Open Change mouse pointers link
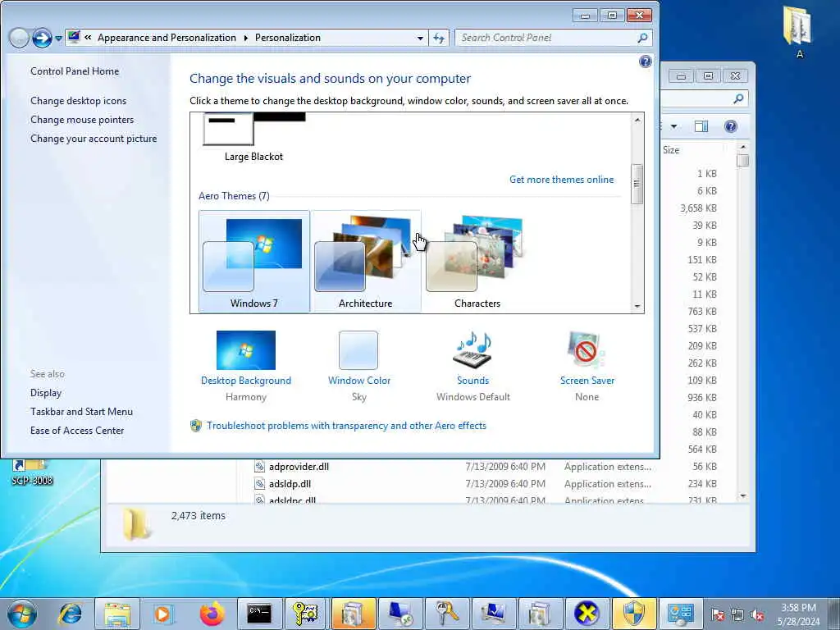The width and height of the screenshot is (840, 630). [82, 120]
